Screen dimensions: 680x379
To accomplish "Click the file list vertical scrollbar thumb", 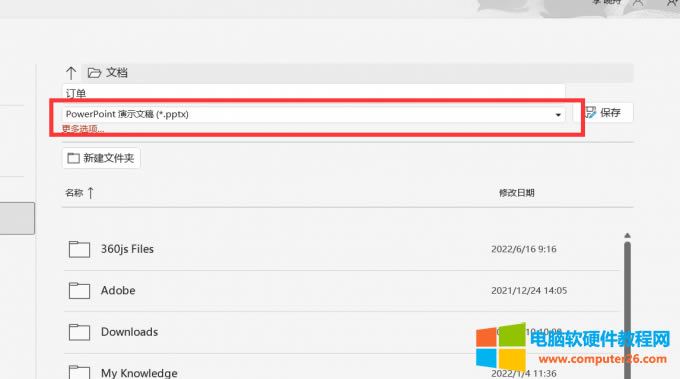I will tap(627, 310).
